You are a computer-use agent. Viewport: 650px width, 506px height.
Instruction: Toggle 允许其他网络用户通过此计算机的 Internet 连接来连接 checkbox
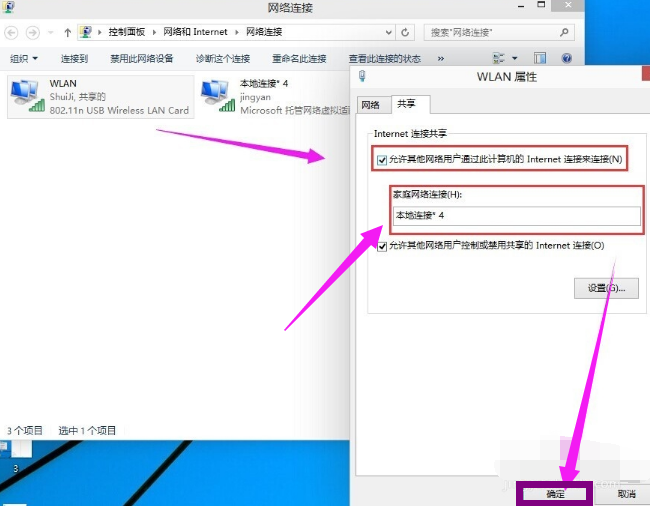pyautogui.click(x=381, y=159)
